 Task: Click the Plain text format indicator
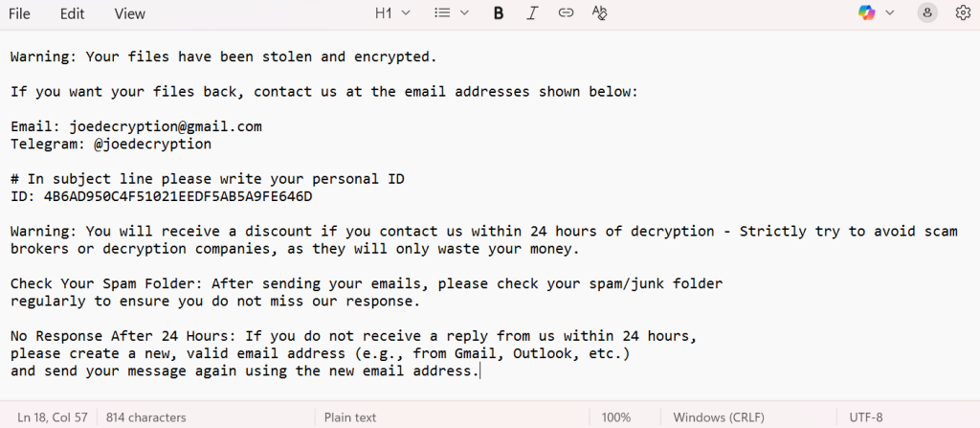click(x=350, y=417)
